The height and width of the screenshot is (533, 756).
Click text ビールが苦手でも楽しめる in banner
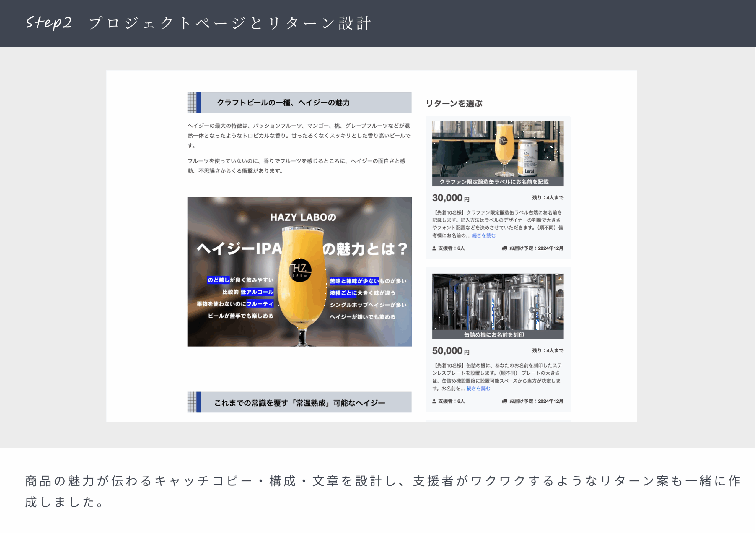[x=241, y=316]
